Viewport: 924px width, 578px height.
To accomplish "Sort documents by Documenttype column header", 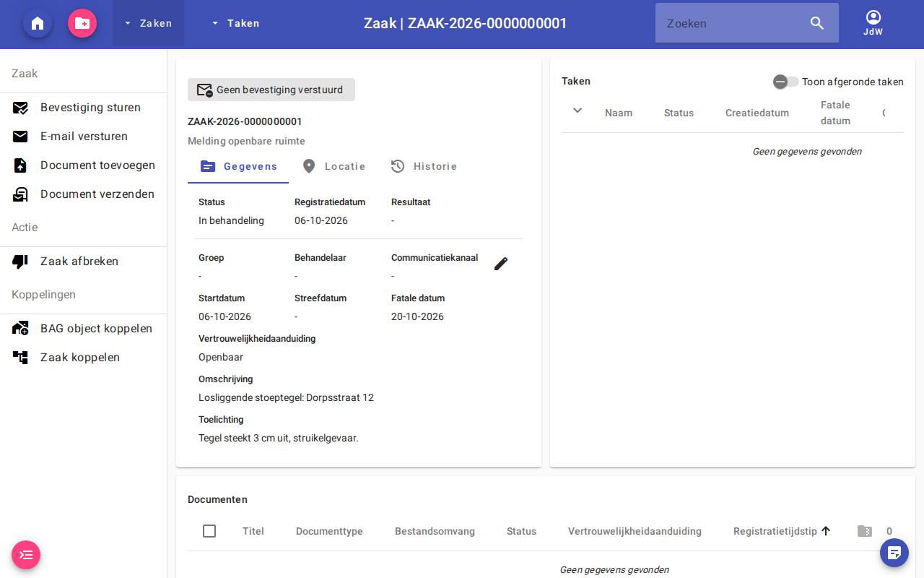I will pos(329,531).
